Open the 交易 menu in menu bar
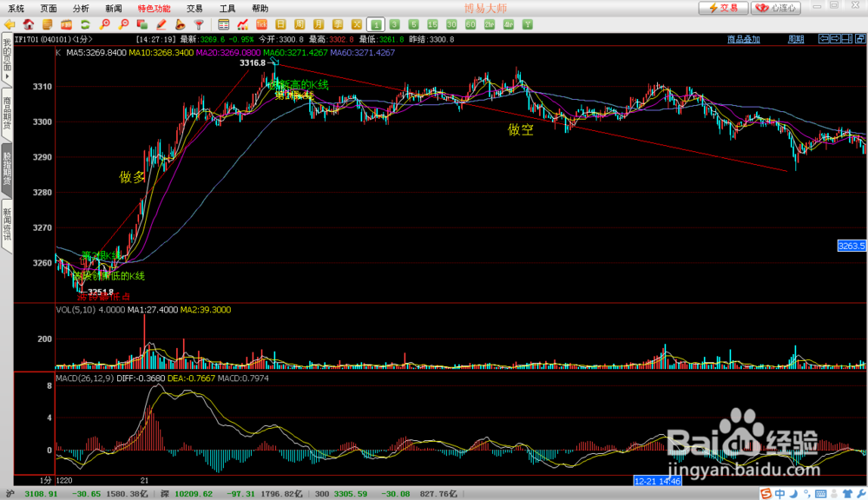 coord(194,9)
